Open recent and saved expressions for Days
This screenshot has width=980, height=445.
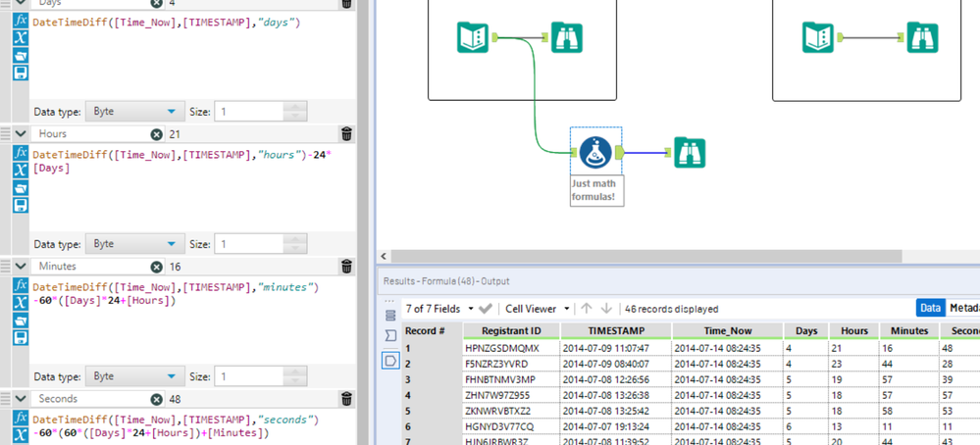pyautogui.click(x=21, y=55)
